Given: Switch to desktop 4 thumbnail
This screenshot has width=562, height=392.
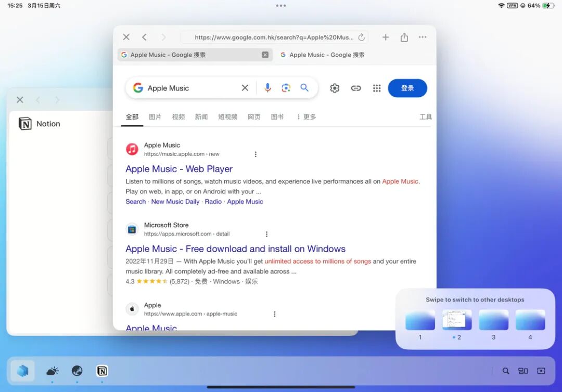Looking at the screenshot, I should click(x=530, y=320).
